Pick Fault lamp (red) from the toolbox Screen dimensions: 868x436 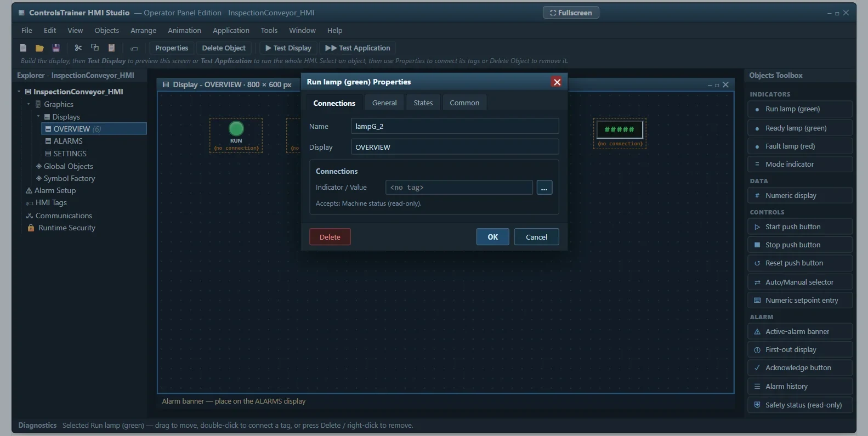[800, 146]
